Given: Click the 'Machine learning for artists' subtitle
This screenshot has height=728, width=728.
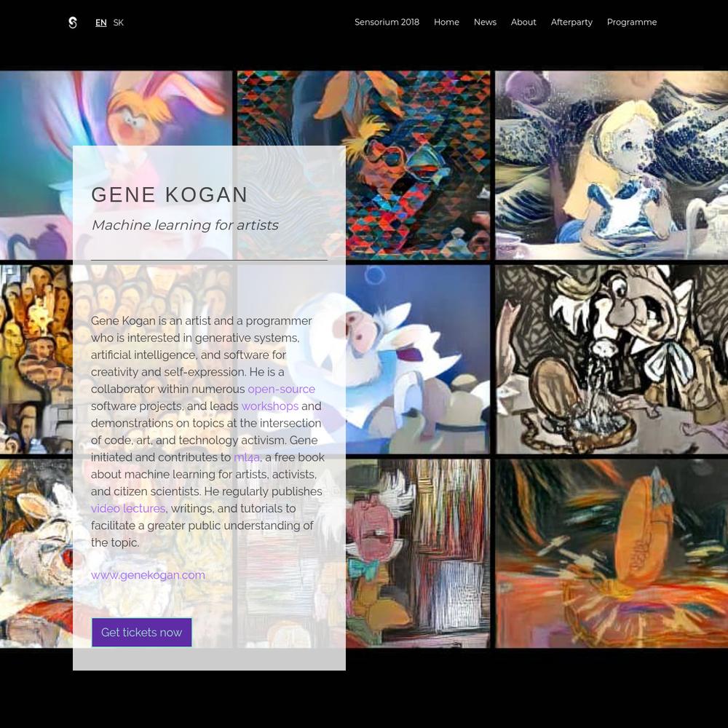Looking at the screenshot, I should click(x=185, y=225).
